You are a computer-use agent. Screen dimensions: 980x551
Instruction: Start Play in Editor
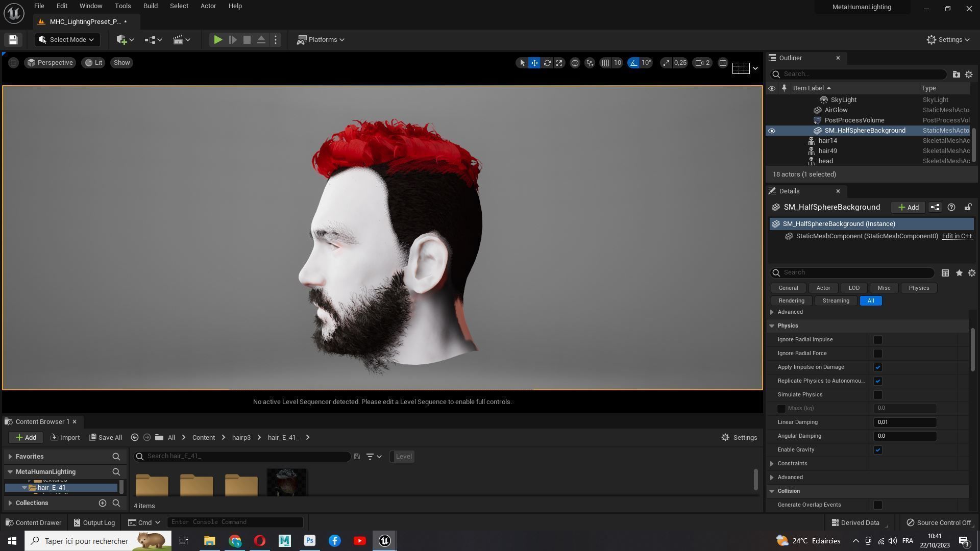pyautogui.click(x=218, y=40)
